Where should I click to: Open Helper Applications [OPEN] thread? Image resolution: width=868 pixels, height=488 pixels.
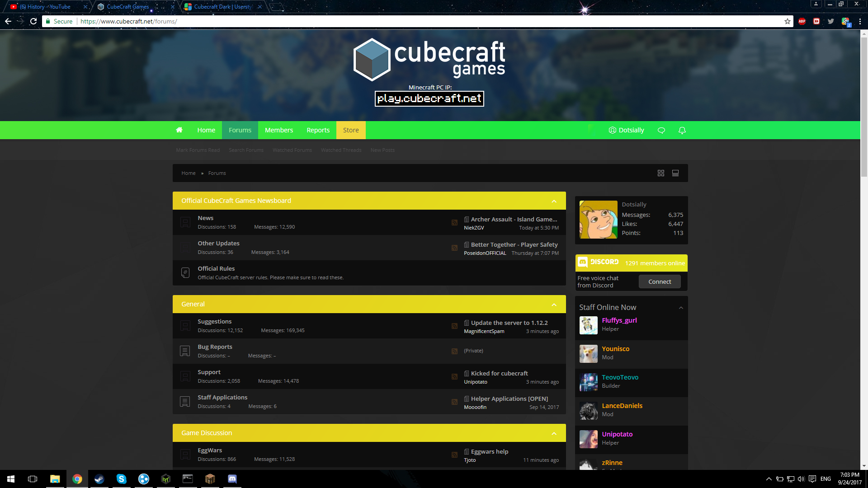pos(509,399)
